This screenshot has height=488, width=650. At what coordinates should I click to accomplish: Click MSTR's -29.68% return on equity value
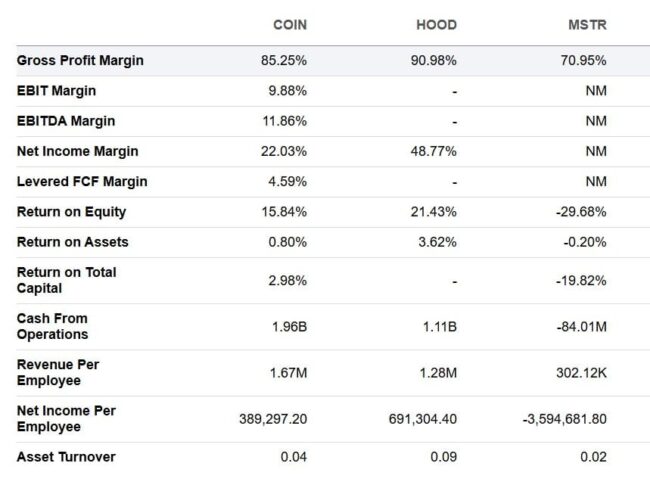click(x=581, y=212)
